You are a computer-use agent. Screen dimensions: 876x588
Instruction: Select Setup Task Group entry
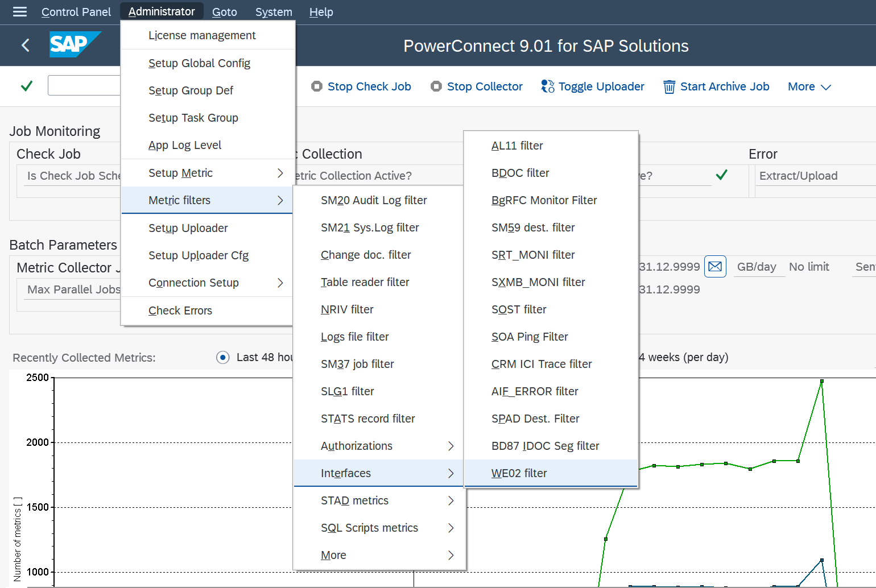click(208, 118)
